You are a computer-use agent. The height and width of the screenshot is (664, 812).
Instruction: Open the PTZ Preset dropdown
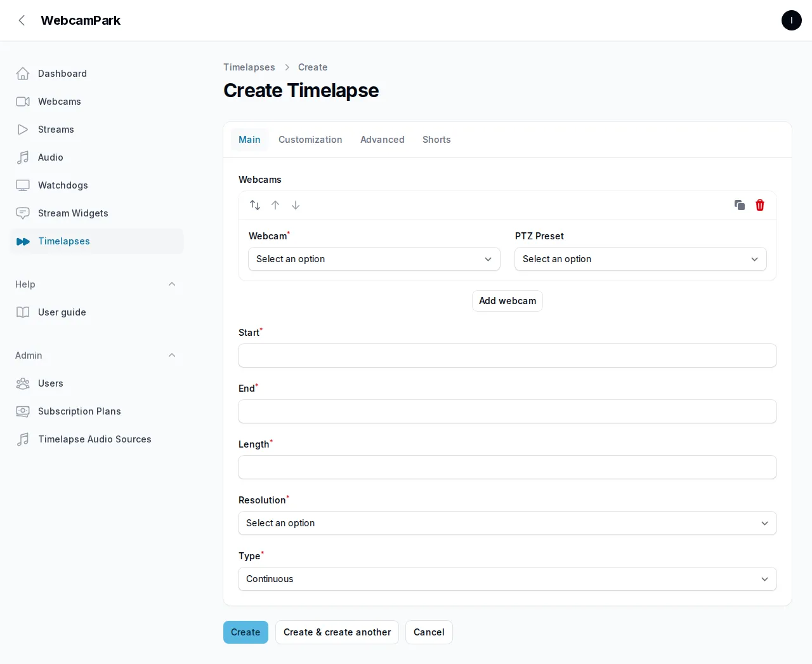641,259
